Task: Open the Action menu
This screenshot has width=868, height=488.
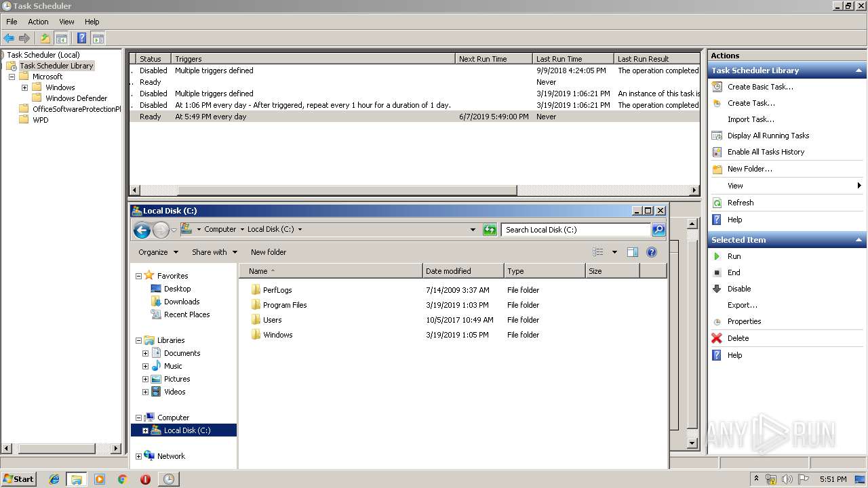Action: point(38,22)
